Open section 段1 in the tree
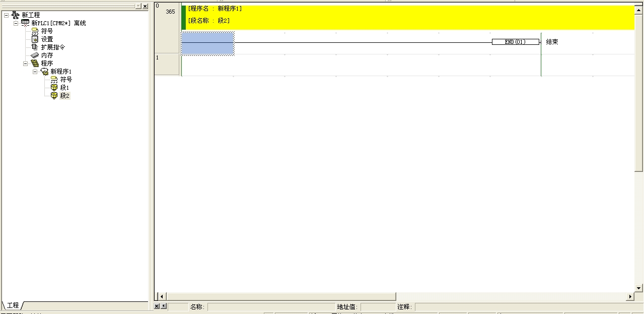 click(54, 88)
